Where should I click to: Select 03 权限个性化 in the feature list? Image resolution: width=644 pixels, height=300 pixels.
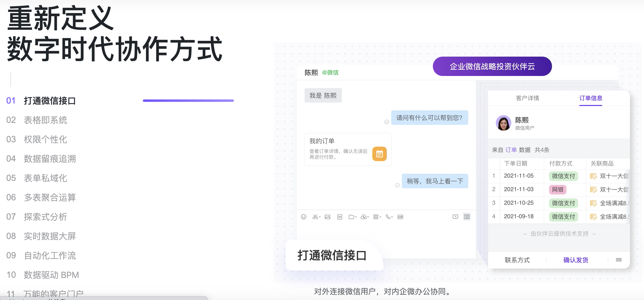pyautogui.click(x=37, y=139)
